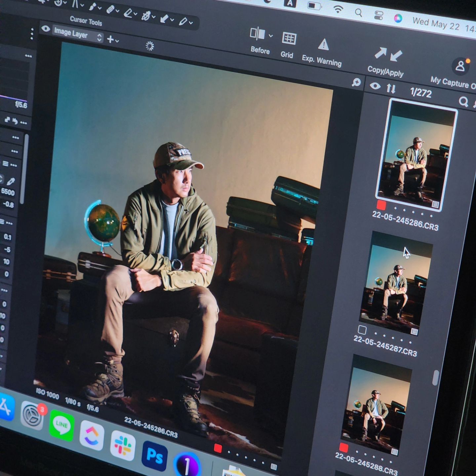Open the Image Layer selector
The width and height of the screenshot is (476, 476).
point(78,34)
